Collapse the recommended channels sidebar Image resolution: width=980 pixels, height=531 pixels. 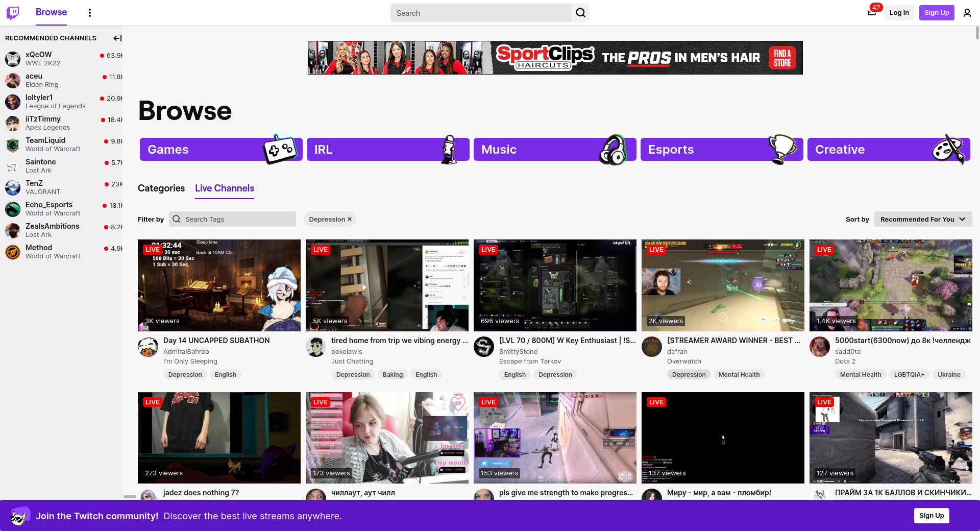pyautogui.click(x=117, y=38)
